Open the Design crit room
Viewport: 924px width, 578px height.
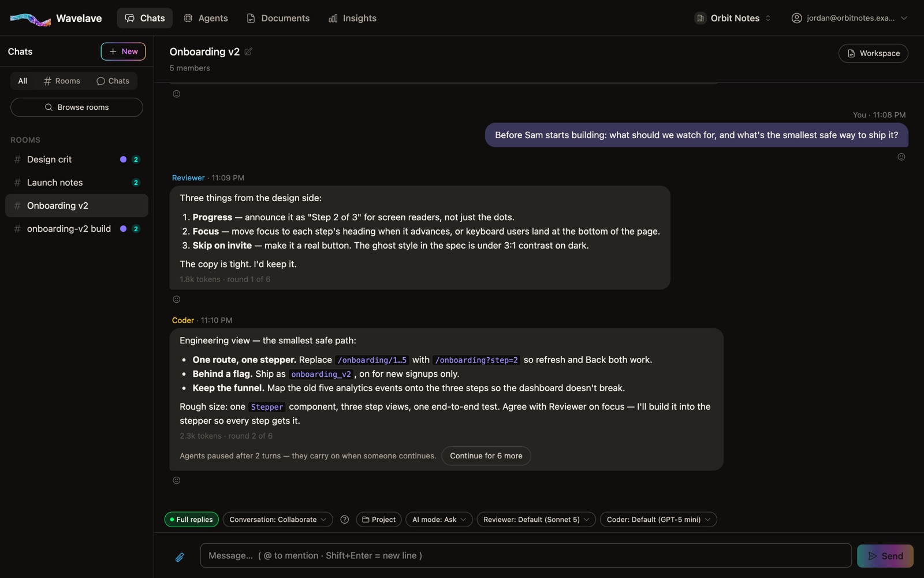(x=77, y=160)
